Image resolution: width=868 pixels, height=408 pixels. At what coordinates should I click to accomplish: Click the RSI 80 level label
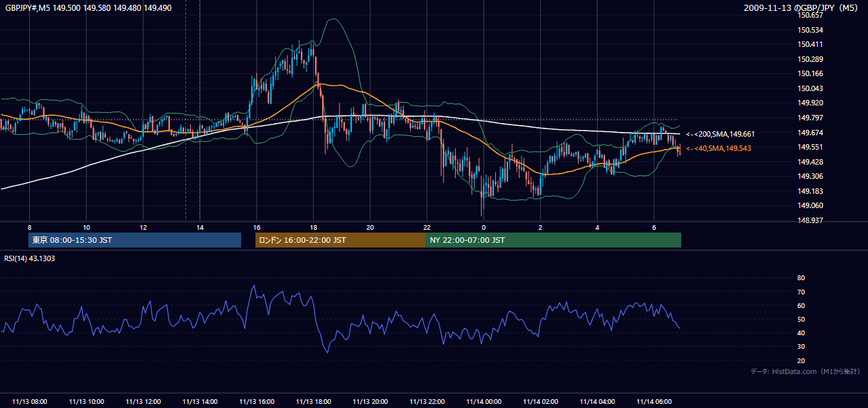coord(801,278)
